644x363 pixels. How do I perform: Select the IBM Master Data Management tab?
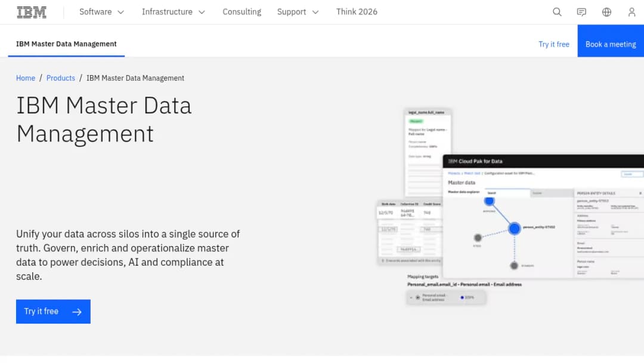point(66,44)
